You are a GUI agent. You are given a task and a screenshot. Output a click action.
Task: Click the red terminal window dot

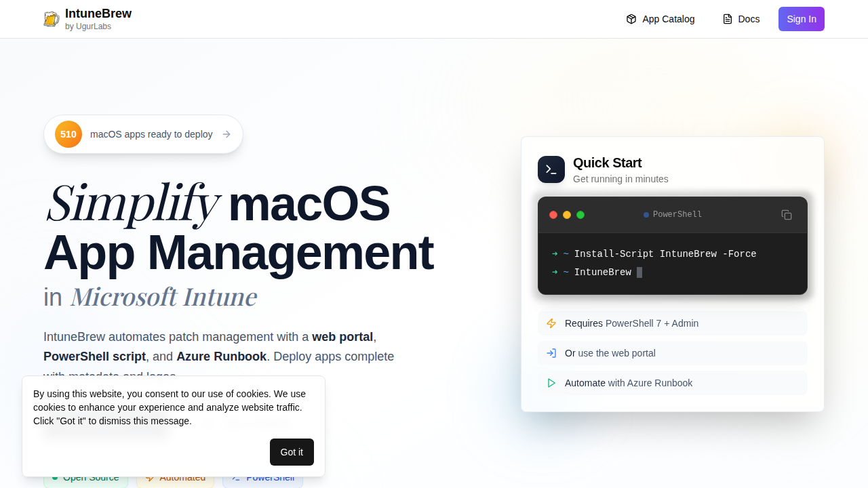(x=553, y=215)
